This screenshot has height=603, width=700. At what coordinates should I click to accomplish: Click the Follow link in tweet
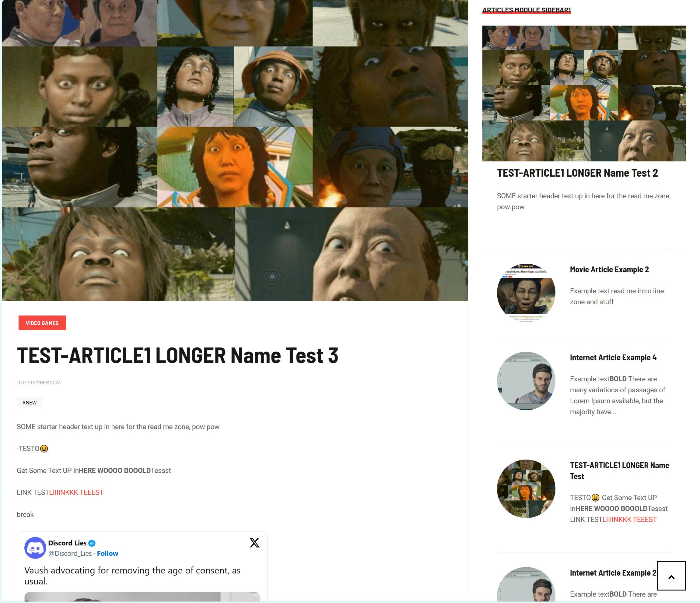click(x=107, y=553)
